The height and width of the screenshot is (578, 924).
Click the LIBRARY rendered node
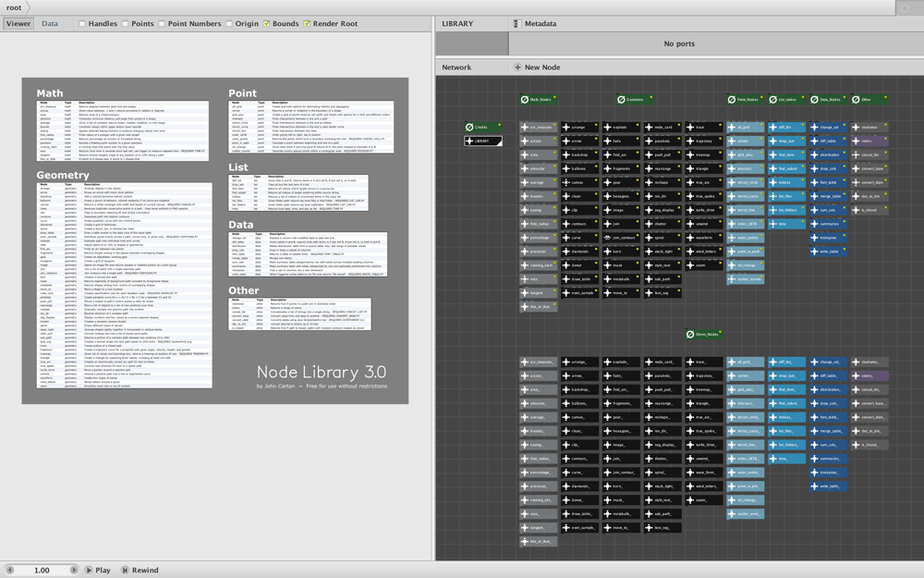coord(482,141)
